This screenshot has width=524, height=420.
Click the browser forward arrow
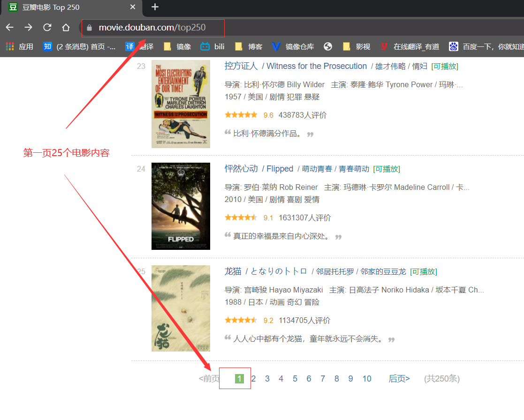tap(29, 27)
